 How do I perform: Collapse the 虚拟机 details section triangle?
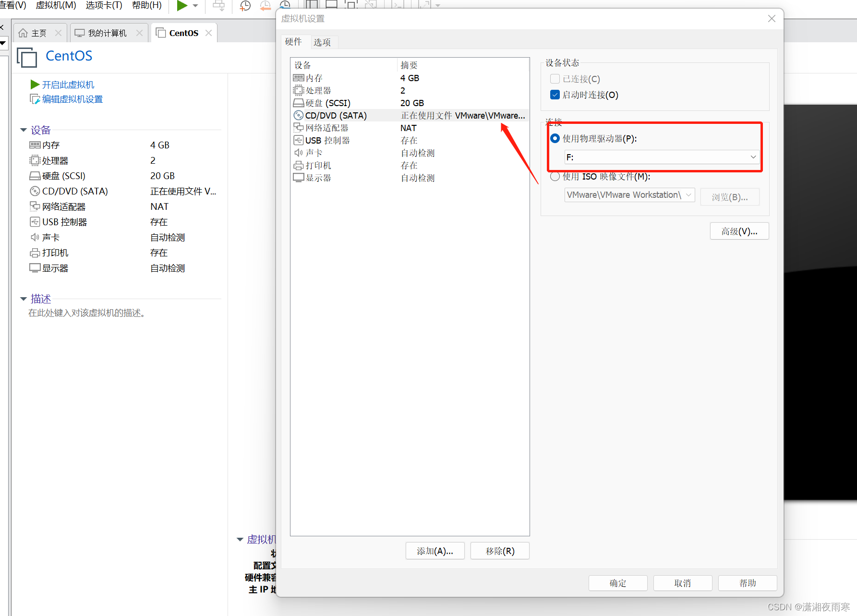(x=240, y=539)
